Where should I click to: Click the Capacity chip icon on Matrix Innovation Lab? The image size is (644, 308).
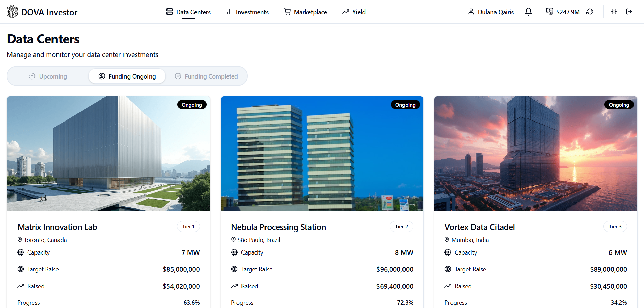click(20, 252)
